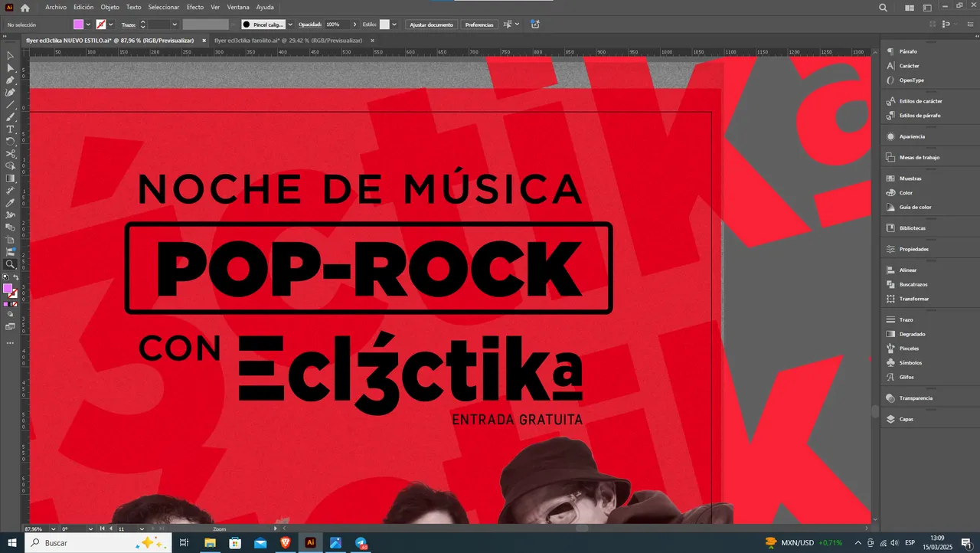Click Windows taskbar Buscar search box
980x553 pixels.
click(100, 542)
